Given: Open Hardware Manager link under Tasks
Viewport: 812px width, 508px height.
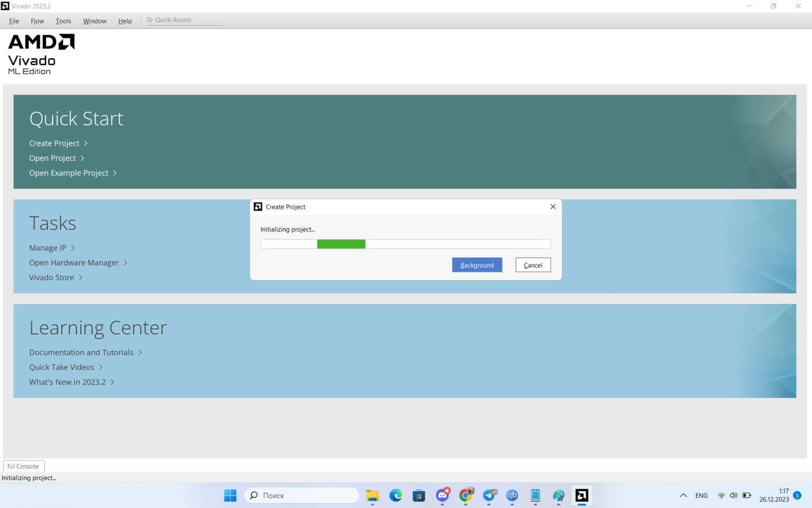Looking at the screenshot, I should pyautogui.click(x=74, y=263).
